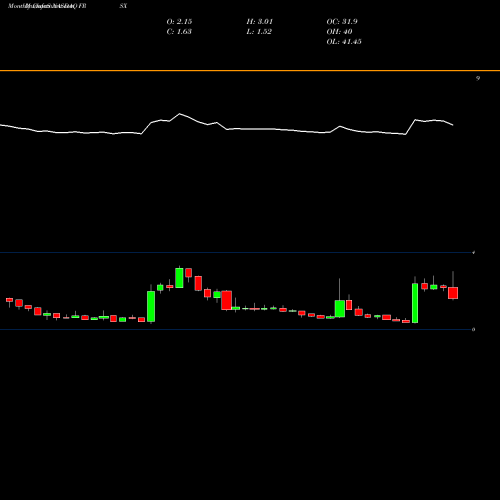The image size is (500, 500).
Task: Click the '9' price axis label
Action: [x=478, y=78]
